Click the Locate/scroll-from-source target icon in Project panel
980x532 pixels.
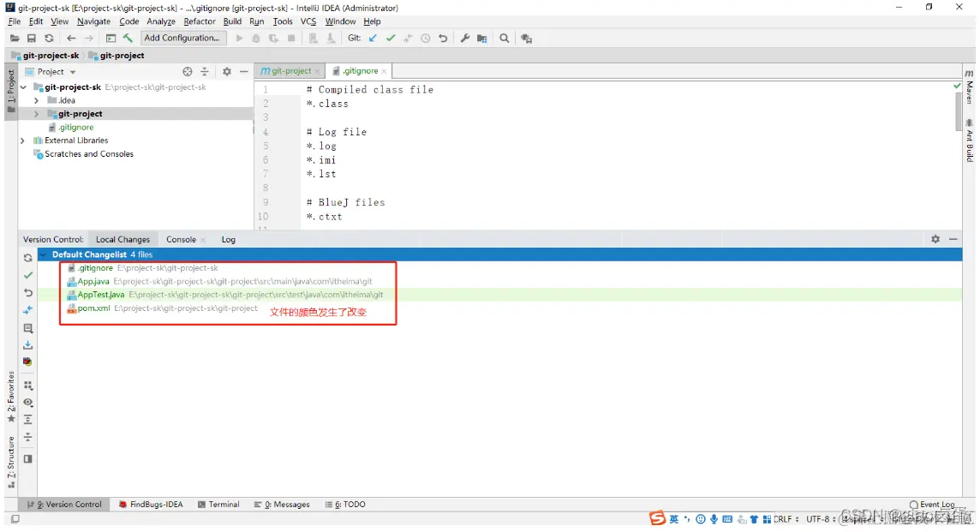pos(188,72)
